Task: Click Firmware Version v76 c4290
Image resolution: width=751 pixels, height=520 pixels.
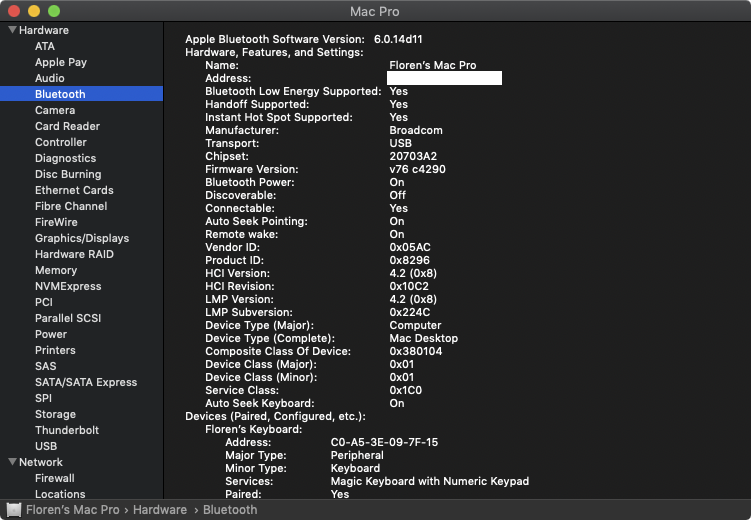Action: click(417, 169)
